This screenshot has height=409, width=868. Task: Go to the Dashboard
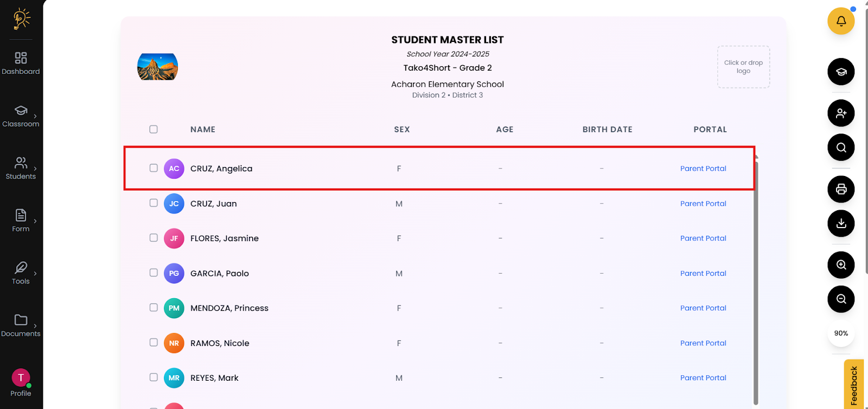21,63
